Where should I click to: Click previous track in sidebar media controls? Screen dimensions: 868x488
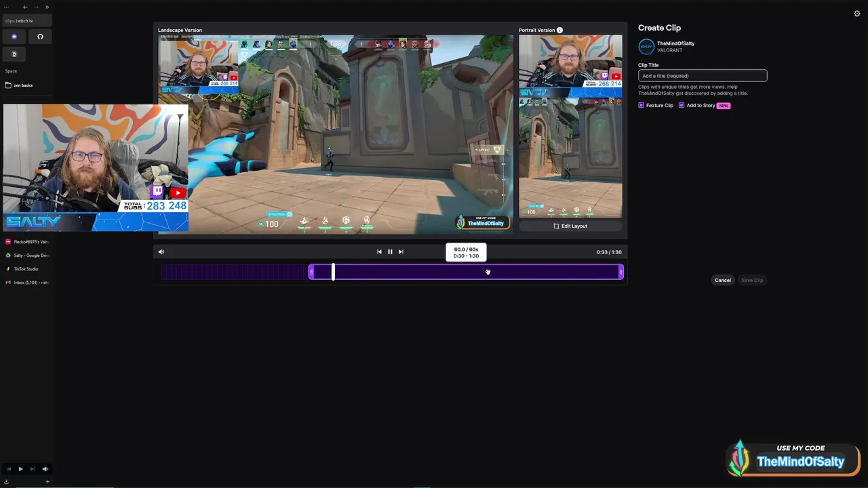click(x=9, y=469)
